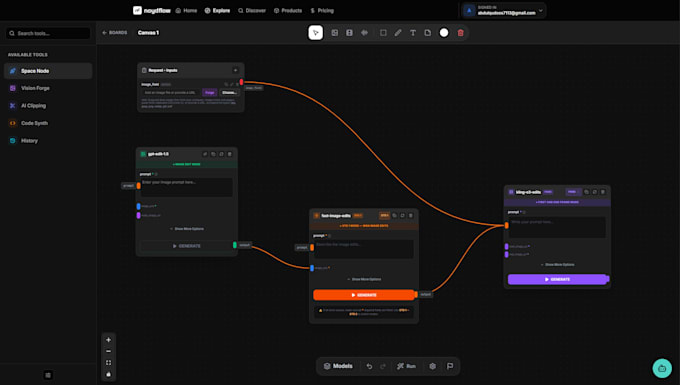Open the settings gear in the bottom bar
The width and height of the screenshot is (680, 385).
tap(432, 366)
